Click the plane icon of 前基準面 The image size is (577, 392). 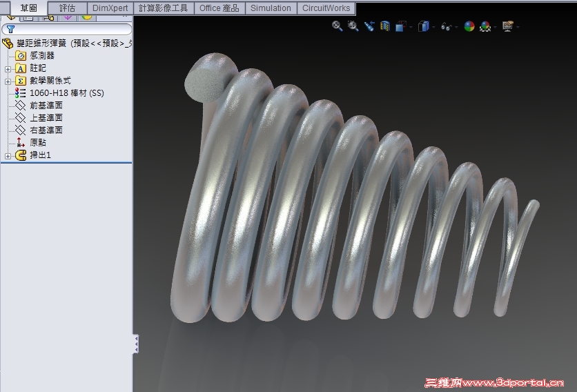[x=20, y=106]
